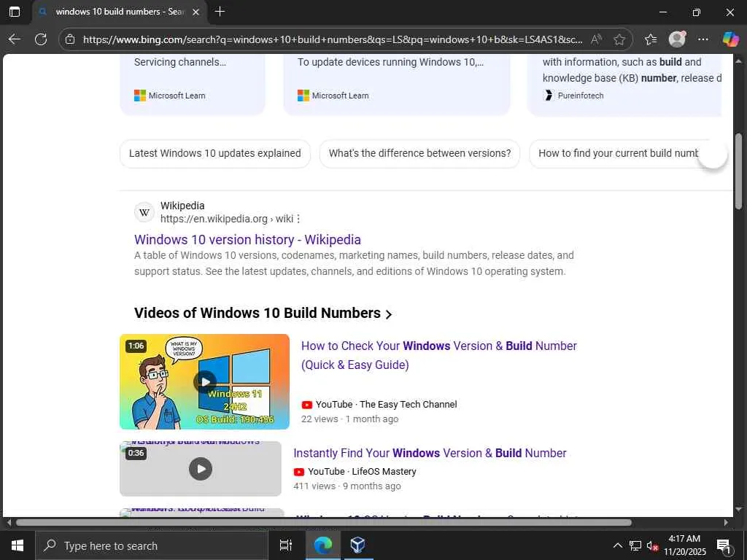Image resolution: width=747 pixels, height=560 pixels.
Task: Activate Read aloud icon in address bar
Action: (x=596, y=39)
